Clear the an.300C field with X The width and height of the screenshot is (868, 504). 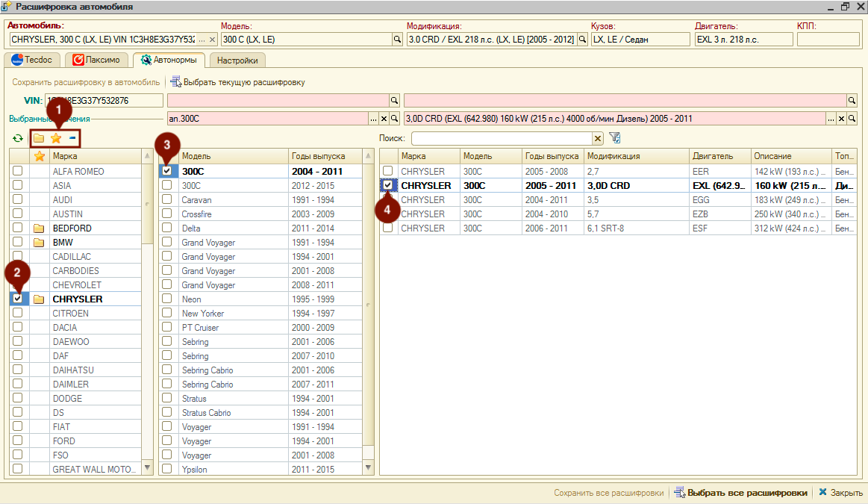(384, 119)
